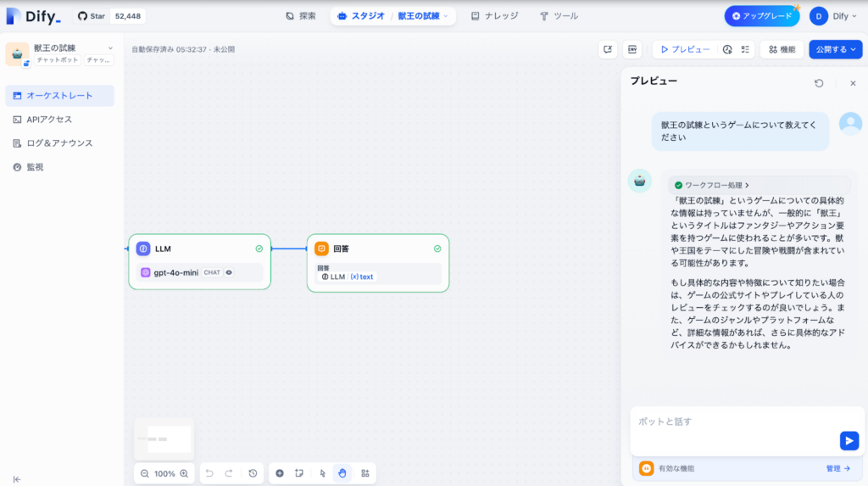Click the zoom in magnifier icon

click(184, 473)
